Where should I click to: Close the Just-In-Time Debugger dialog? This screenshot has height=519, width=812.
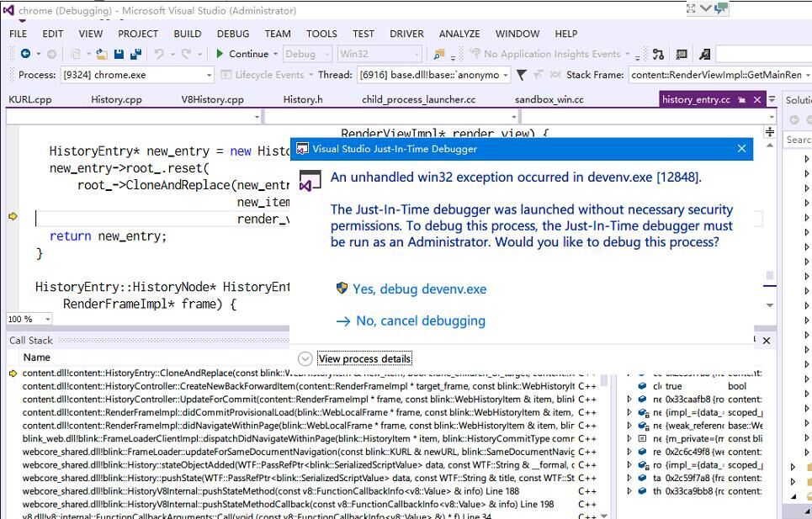[741, 149]
